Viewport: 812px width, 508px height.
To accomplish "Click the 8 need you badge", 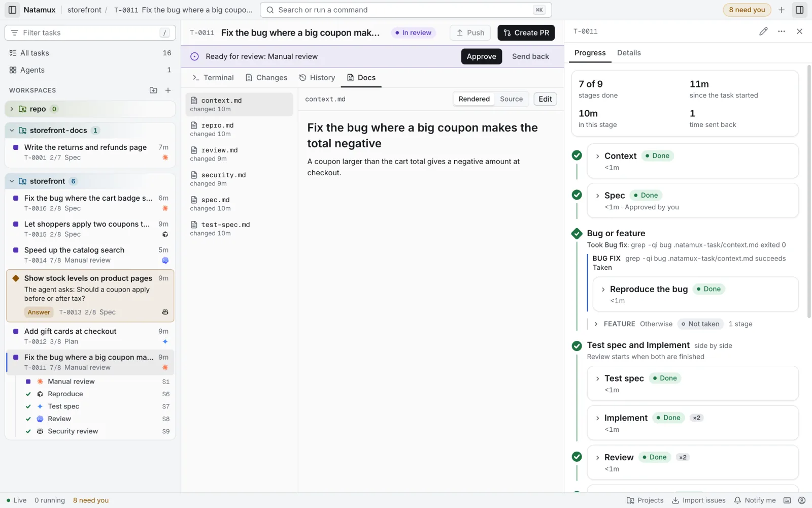I will pyautogui.click(x=747, y=10).
